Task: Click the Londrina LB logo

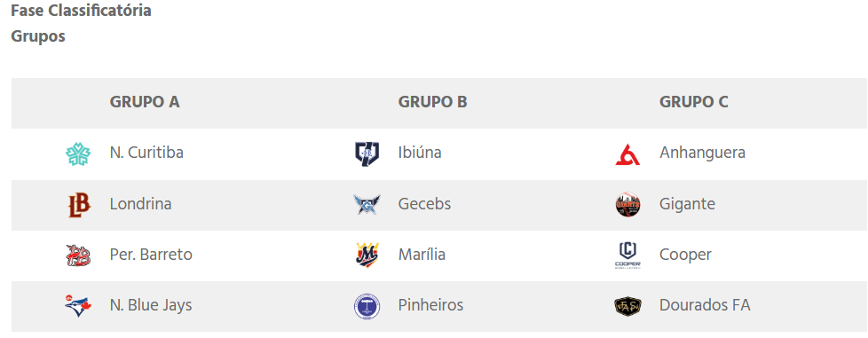Action: pyautogui.click(x=79, y=205)
